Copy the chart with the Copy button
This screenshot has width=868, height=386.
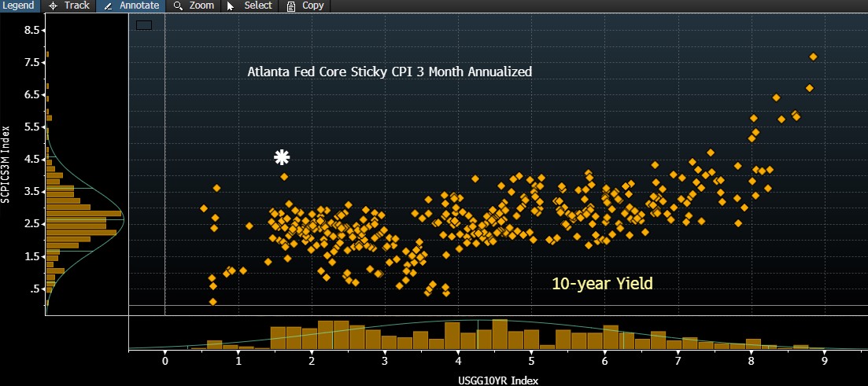point(305,6)
